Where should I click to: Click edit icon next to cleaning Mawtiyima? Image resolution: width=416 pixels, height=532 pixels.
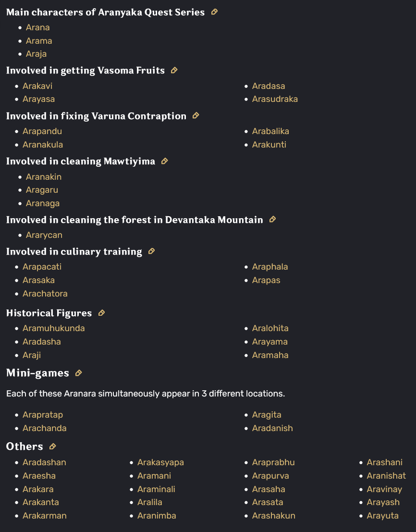[164, 161]
